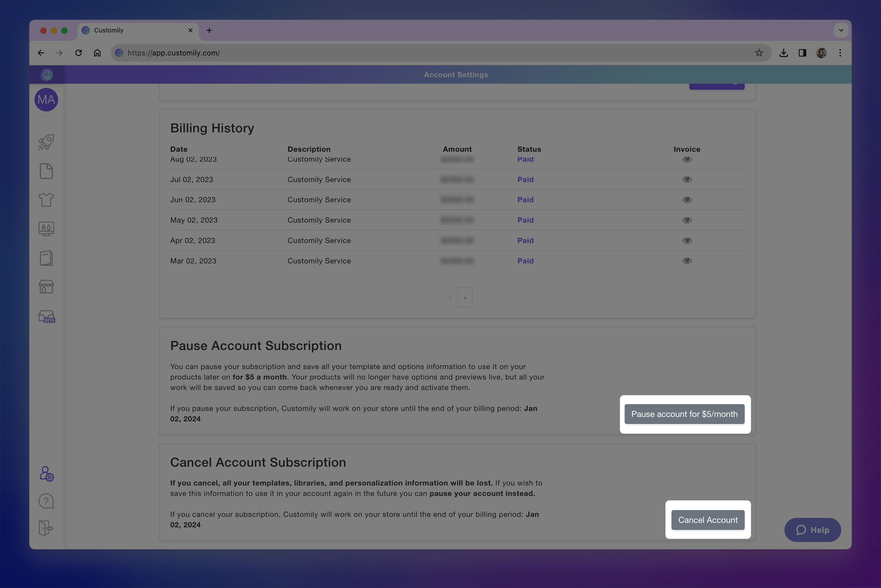Click the Cancel Account button
This screenshot has height=588, width=881.
click(x=707, y=520)
